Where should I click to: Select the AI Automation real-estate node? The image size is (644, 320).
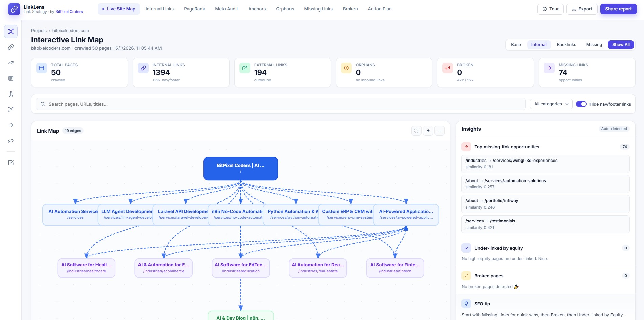[x=318, y=268]
